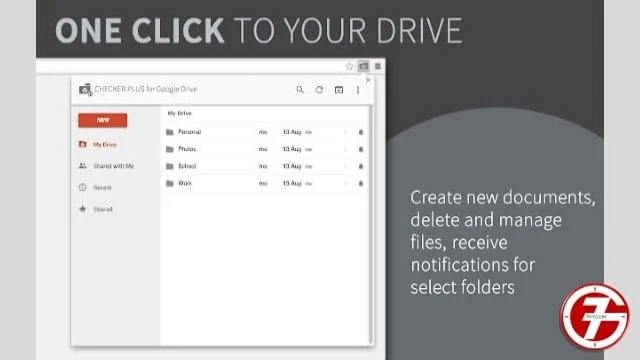Open the Work folder name
This screenshot has width=640, height=360.
tap(184, 183)
